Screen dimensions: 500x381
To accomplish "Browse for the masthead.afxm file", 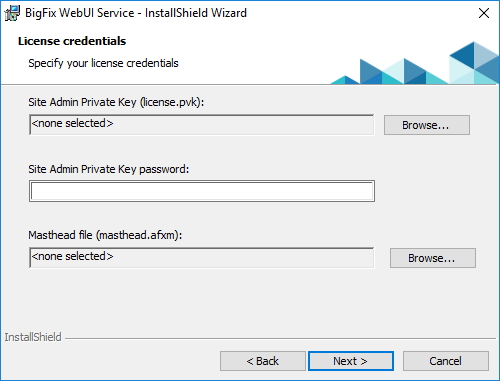I will 433,258.
